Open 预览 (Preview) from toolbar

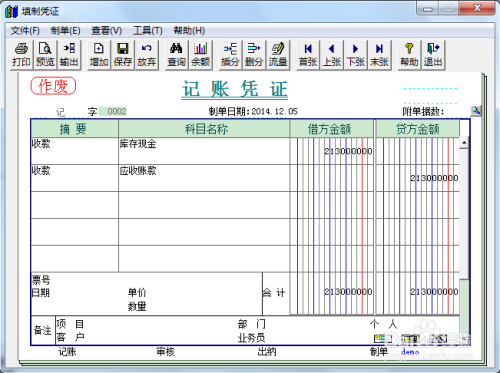point(45,55)
